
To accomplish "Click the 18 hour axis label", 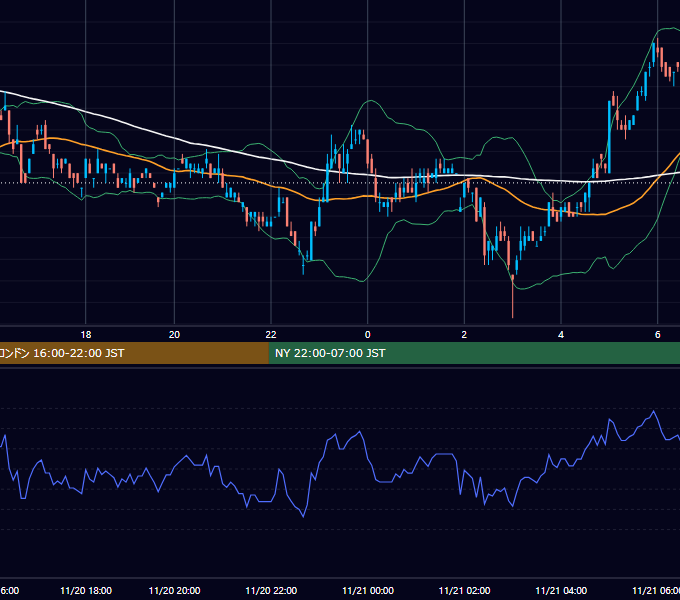I will 86,335.
